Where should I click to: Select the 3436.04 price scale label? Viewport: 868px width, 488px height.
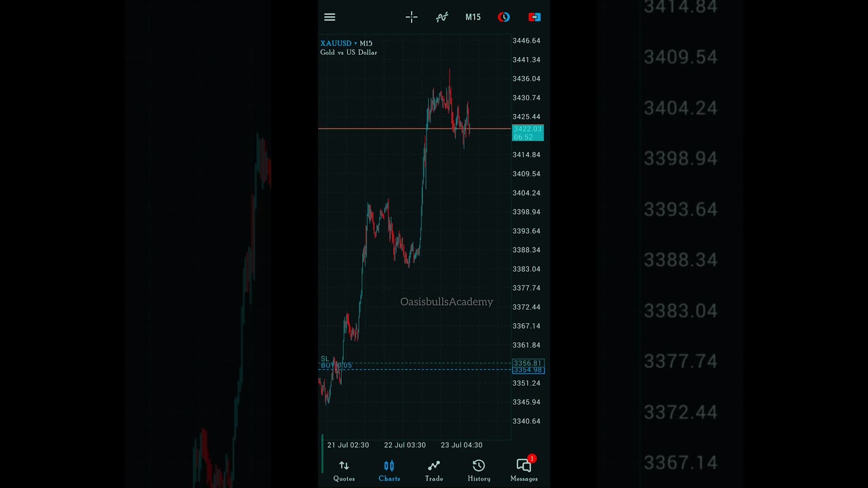tap(527, 79)
